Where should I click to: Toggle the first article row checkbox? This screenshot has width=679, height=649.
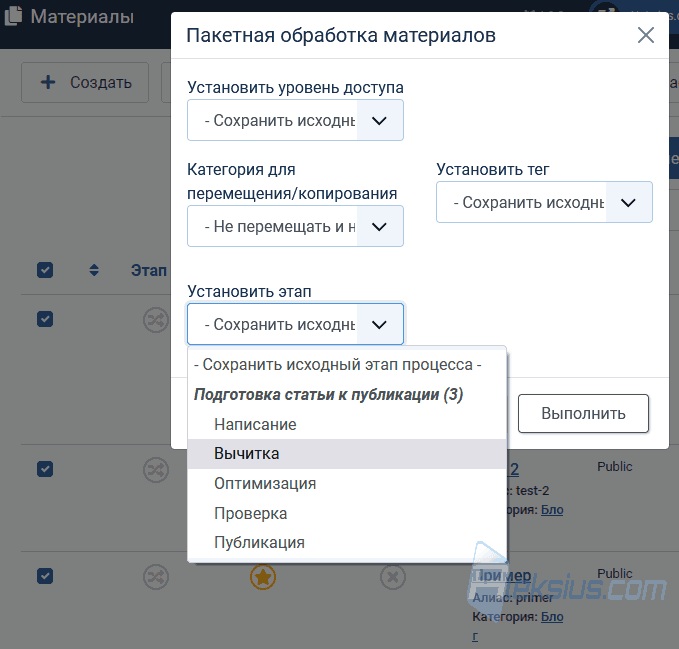pos(45,319)
